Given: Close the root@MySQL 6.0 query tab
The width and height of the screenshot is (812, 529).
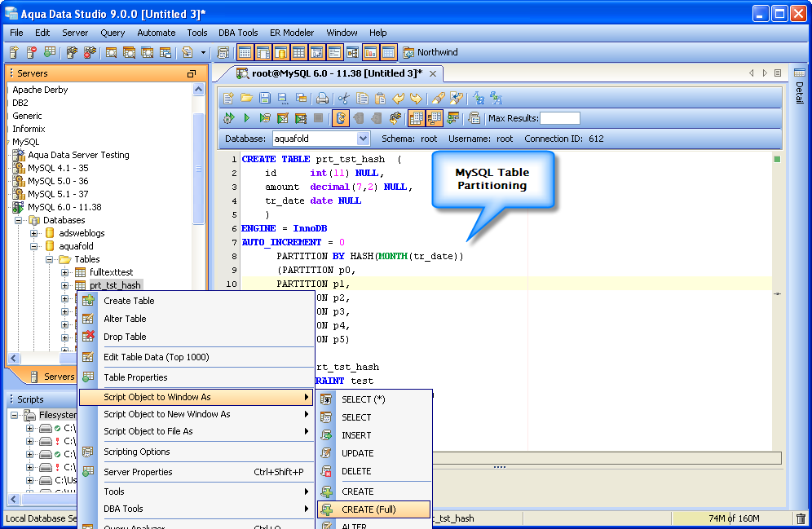Looking at the screenshot, I should click(433, 73).
